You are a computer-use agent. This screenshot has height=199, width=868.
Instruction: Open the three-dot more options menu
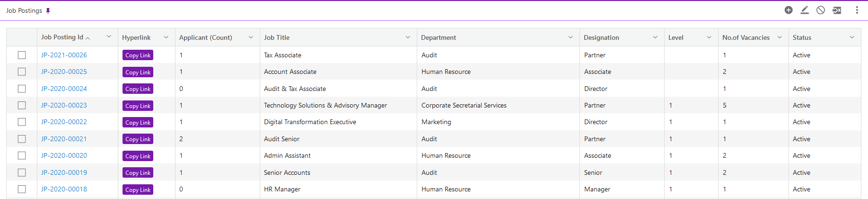click(x=857, y=10)
